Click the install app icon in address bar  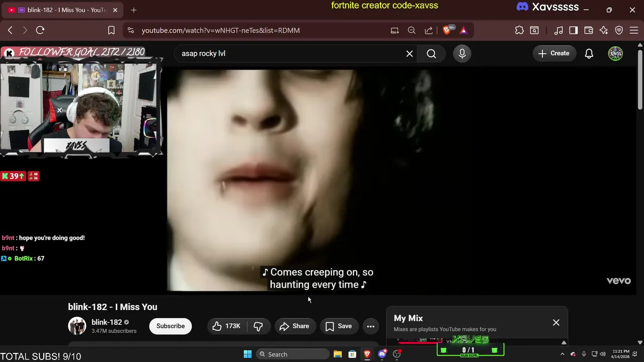395,30
